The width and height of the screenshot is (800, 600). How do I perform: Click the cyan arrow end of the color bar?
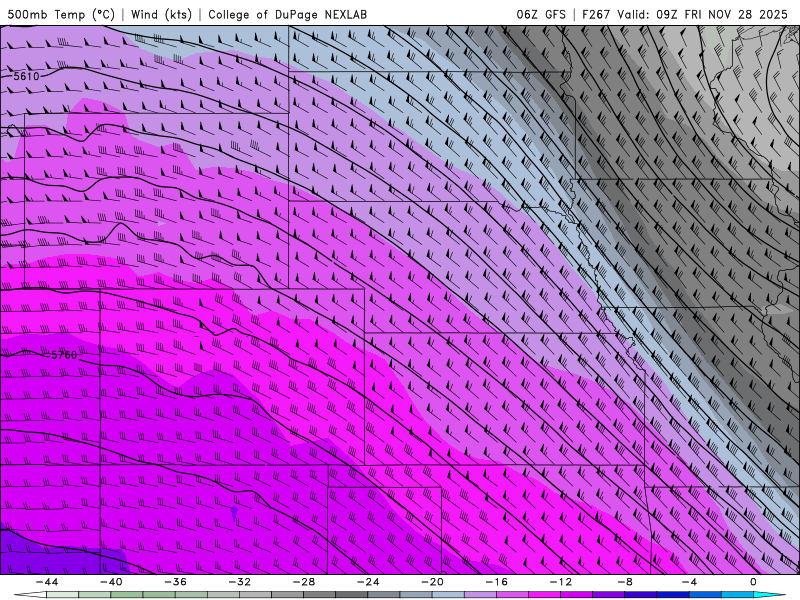tap(770, 595)
